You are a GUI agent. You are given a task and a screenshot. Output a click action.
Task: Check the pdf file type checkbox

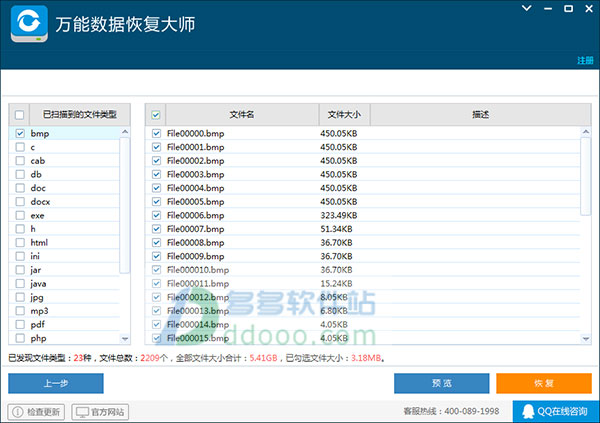click(x=20, y=324)
